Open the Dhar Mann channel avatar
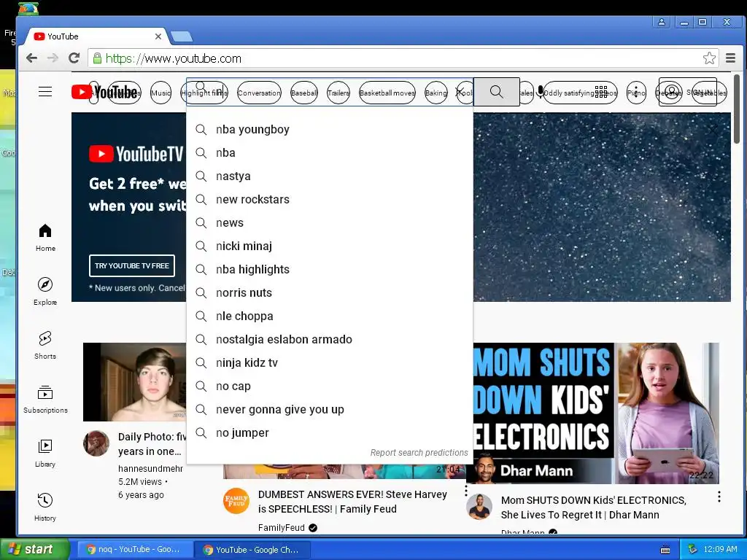 pos(479,507)
